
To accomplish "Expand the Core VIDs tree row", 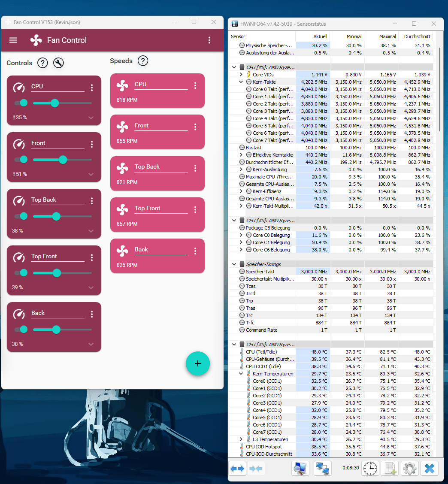I will tap(241, 74).
